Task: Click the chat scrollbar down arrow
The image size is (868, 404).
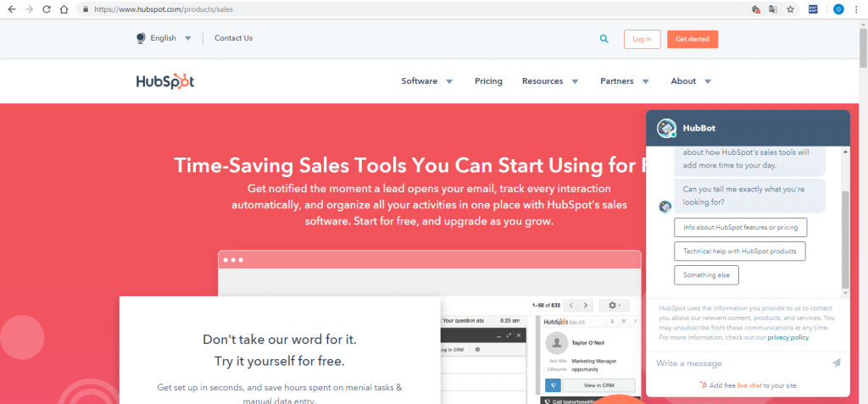Action: (845, 293)
